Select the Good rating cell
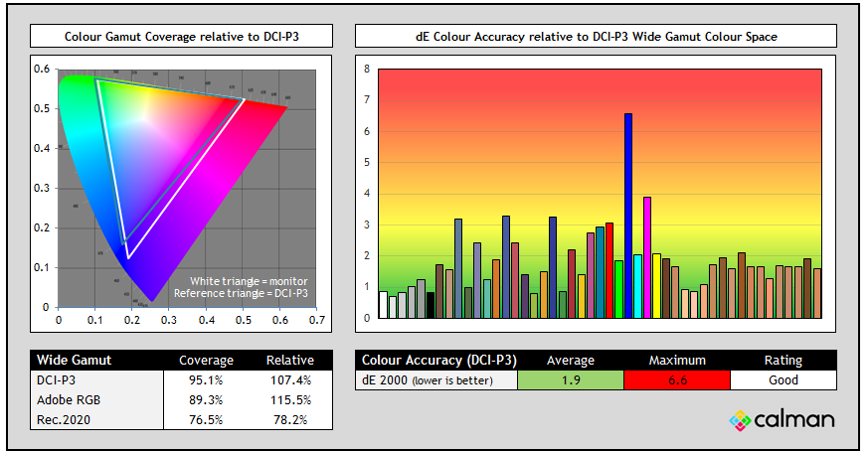Image resolution: width=868 pixels, height=451 pixels. [x=782, y=379]
